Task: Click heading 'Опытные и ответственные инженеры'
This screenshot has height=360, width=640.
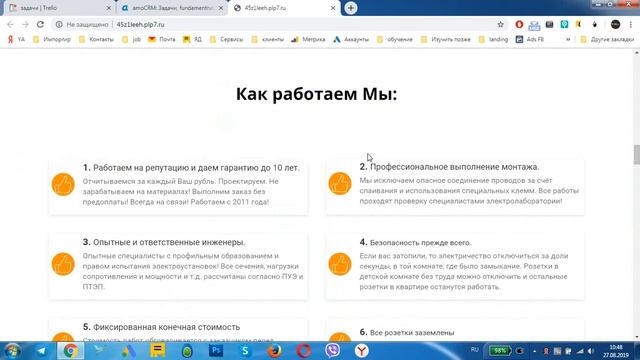Action: (x=169, y=242)
